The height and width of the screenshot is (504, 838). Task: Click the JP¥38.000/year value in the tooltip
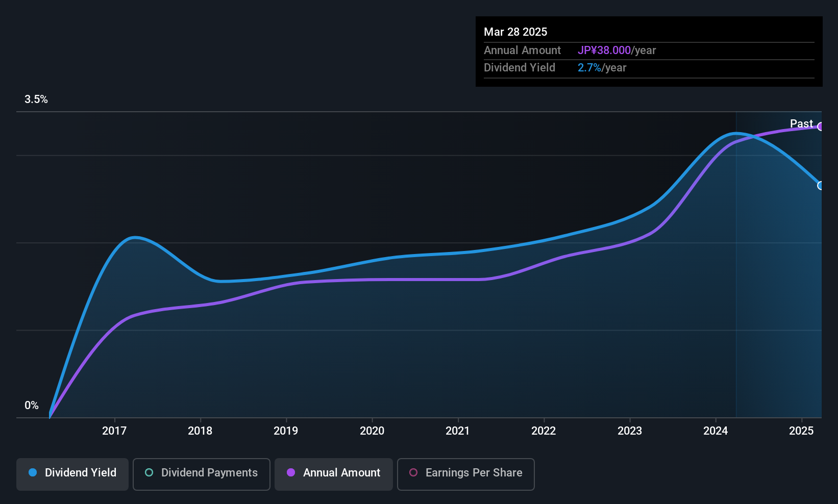point(617,51)
